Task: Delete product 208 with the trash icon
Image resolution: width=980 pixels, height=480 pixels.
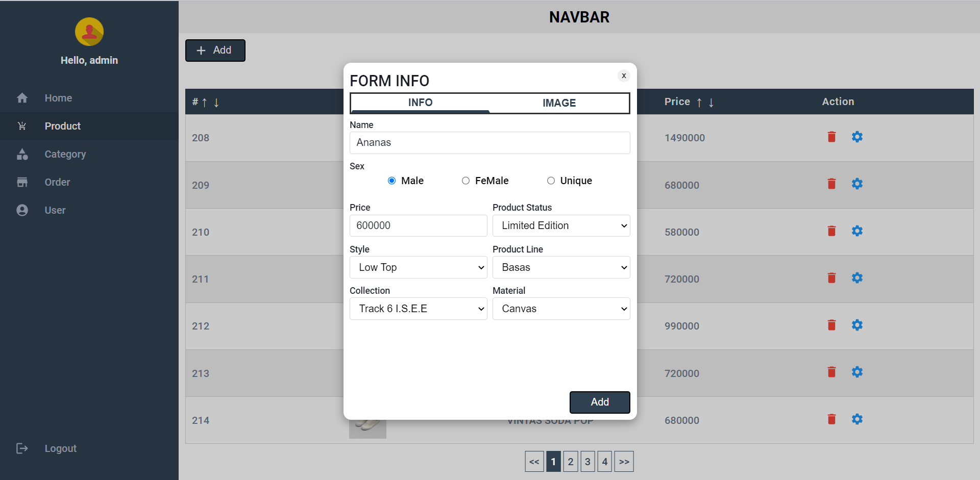Action: pyautogui.click(x=831, y=137)
